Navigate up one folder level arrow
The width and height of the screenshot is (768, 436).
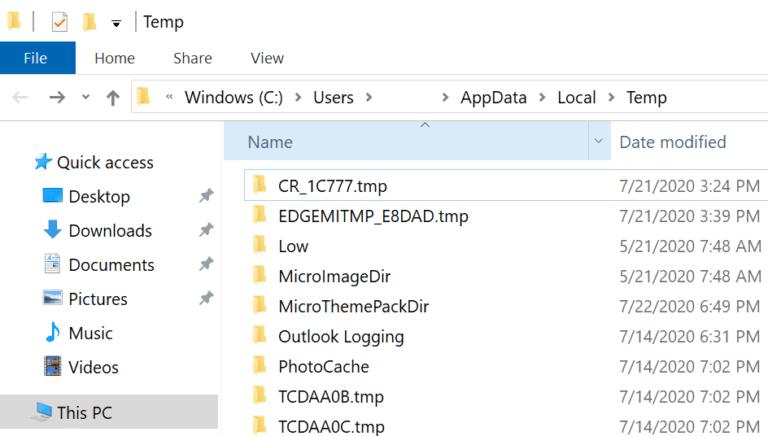[x=113, y=97]
